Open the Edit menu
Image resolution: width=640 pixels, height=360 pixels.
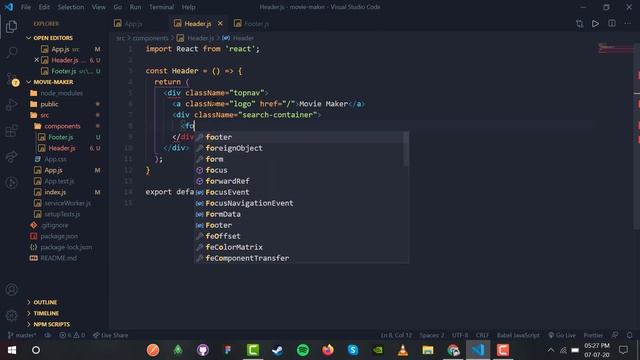point(44,7)
